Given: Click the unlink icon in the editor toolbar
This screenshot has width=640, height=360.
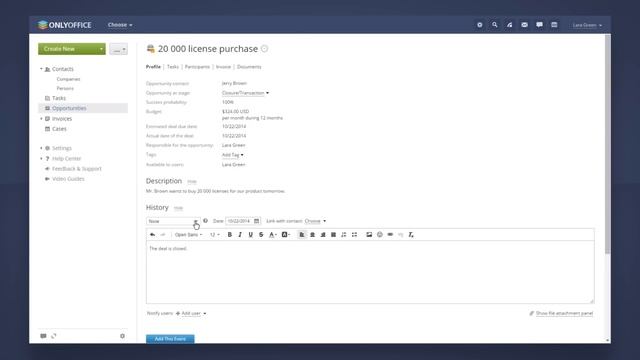Looking at the screenshot, I should pyautogui.click(x=400, y=235).
